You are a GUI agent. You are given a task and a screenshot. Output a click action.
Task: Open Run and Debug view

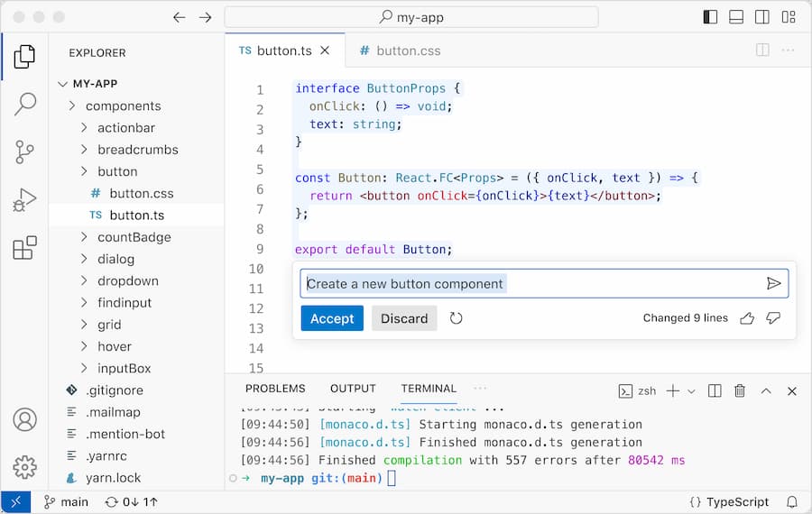point(24,199)
